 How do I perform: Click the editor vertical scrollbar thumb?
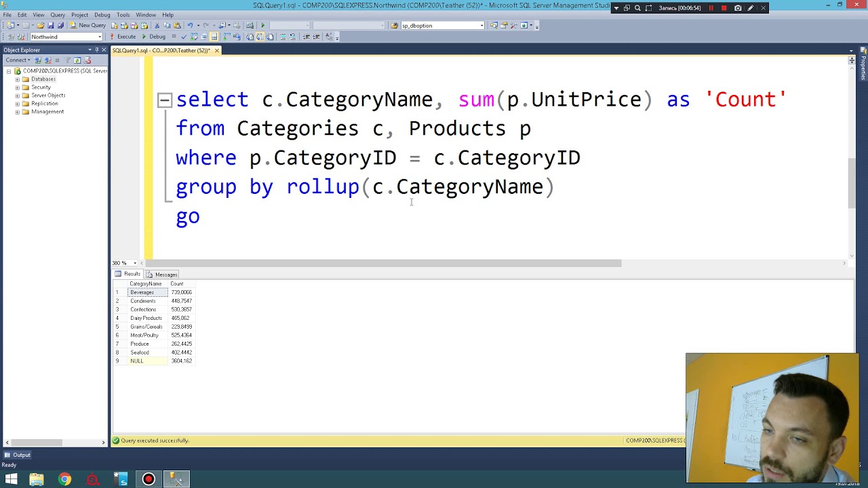pos(852,183)
